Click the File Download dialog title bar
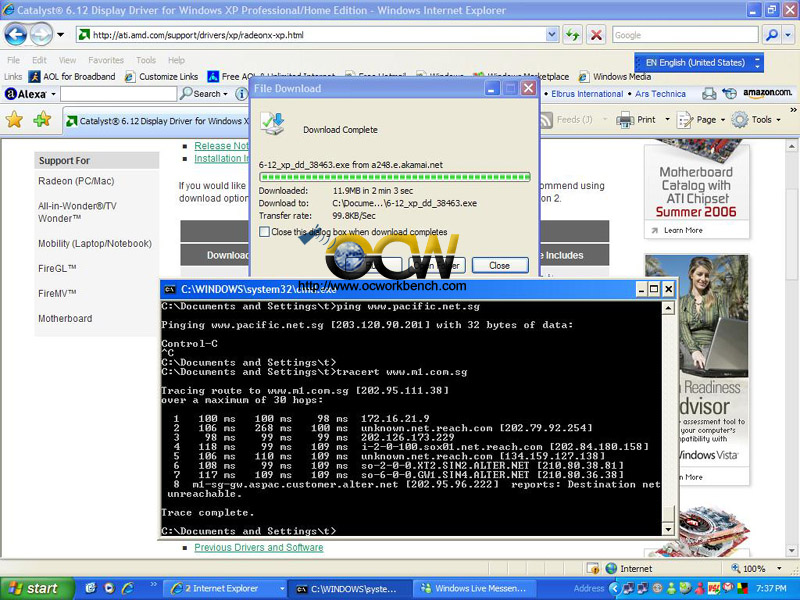800x600 pixels. [367, 88]
